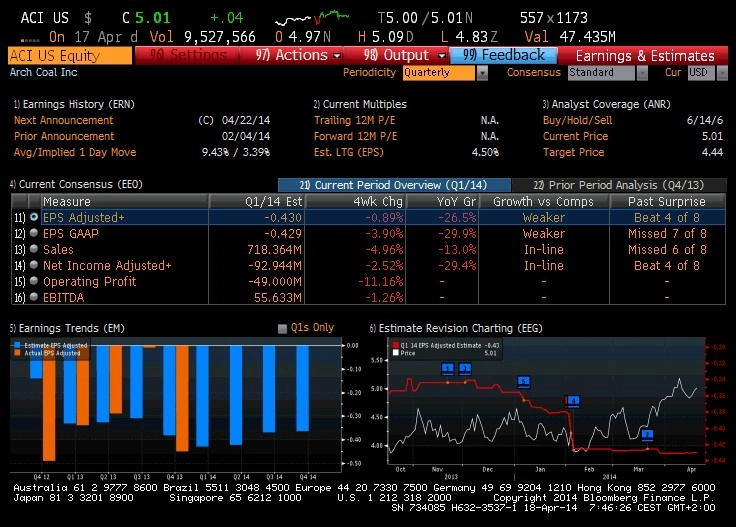Click the blue Estimate EPS Adjusted legend swatch
The height and width of the screenshot is (527, 736).
tap(17, 345)
